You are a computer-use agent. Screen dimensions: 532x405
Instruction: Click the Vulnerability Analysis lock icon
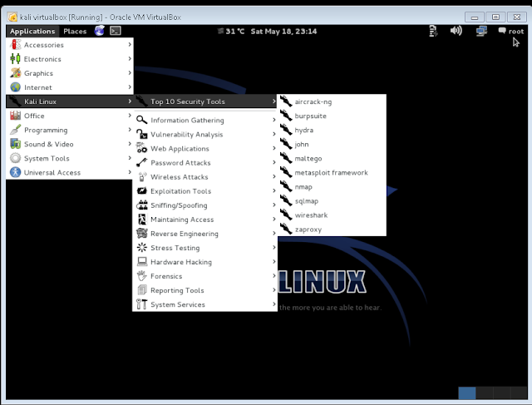point(142,134)
